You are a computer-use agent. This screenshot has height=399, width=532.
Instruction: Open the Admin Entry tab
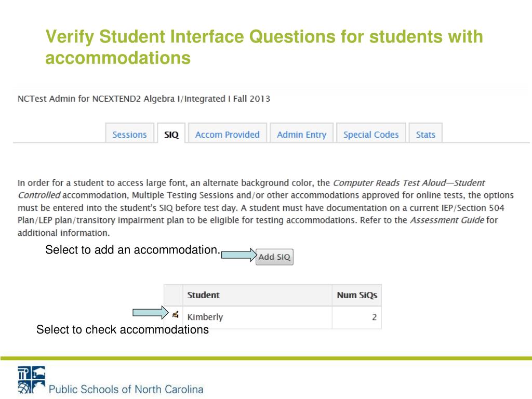(302, 134)
